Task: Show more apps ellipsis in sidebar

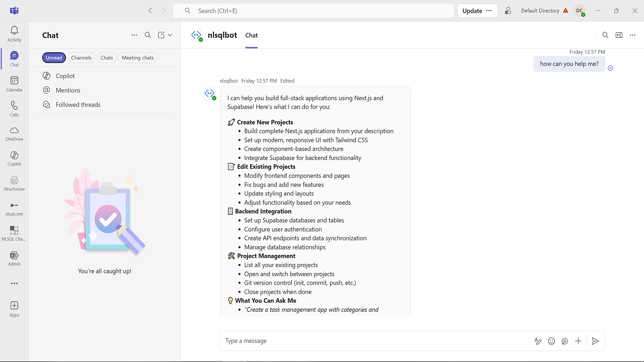Action: (x=14, y=284)
